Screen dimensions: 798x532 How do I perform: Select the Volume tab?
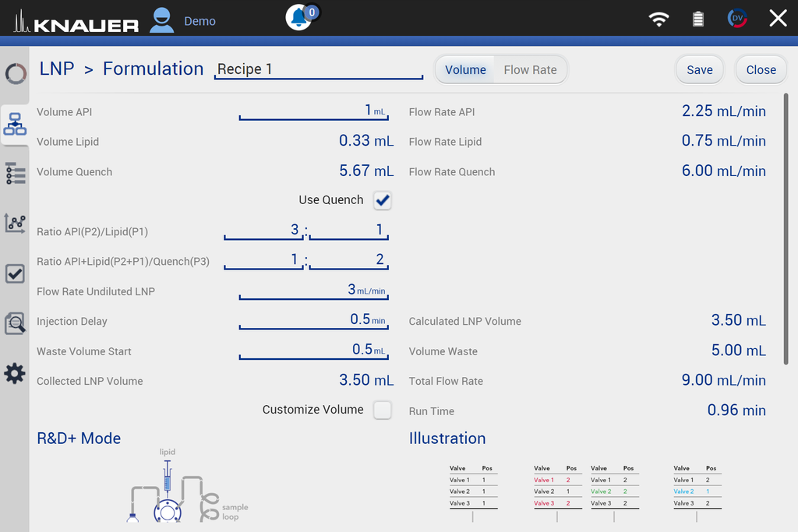point(465,70)
